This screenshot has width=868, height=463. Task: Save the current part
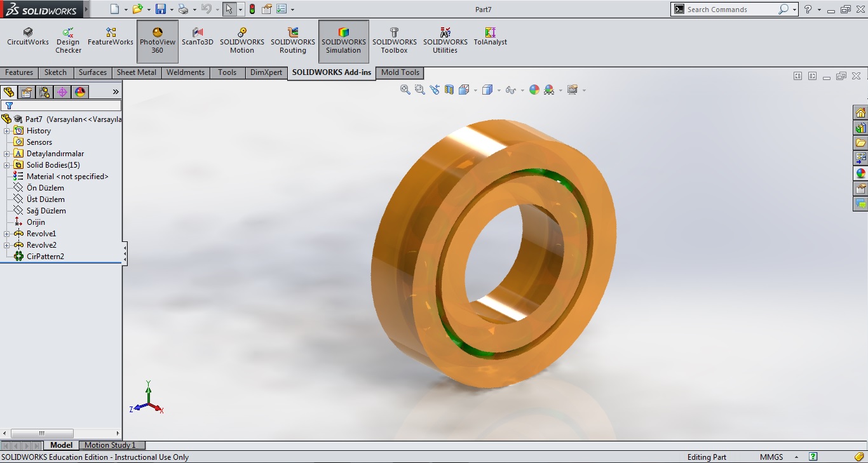pyautogui.click(x=160, y=9)
